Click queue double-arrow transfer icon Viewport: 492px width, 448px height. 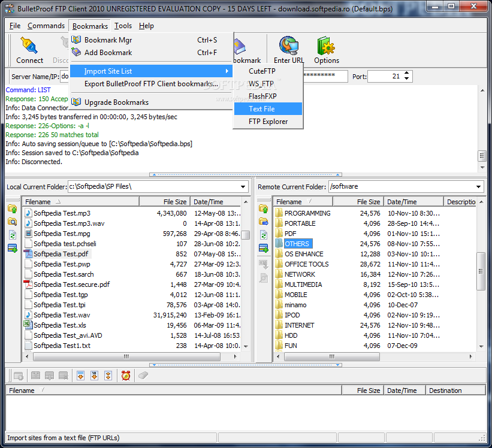click(x=108, y=376)
